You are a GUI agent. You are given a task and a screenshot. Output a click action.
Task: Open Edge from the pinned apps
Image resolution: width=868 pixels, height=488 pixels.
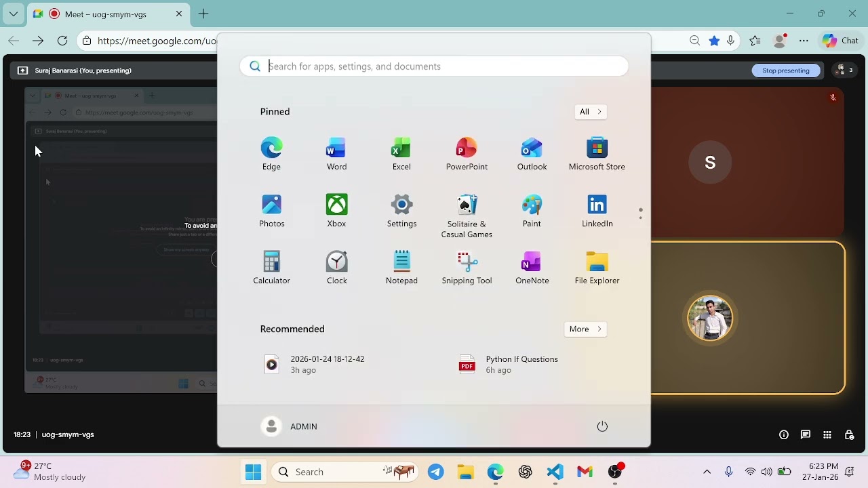coord(271,154)
